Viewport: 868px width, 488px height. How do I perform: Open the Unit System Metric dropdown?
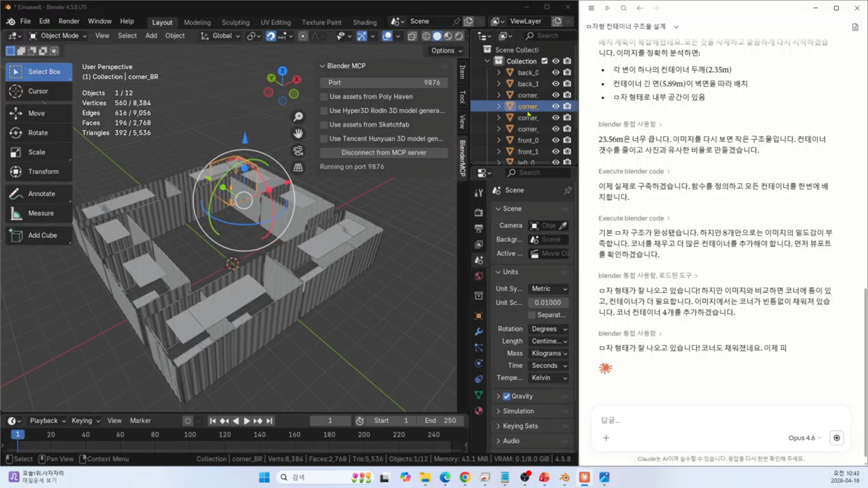549,289
